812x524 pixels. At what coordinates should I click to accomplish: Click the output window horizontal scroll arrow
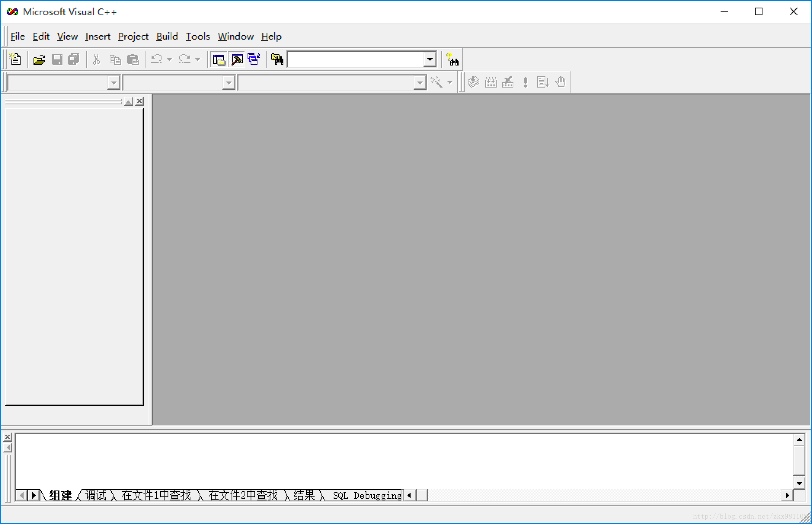pos(787,495)
